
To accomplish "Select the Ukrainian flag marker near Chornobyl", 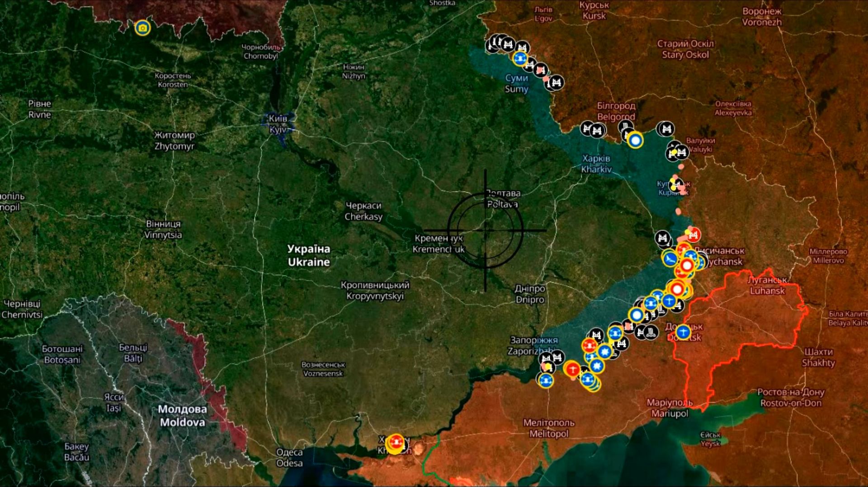I will (144, 28).
